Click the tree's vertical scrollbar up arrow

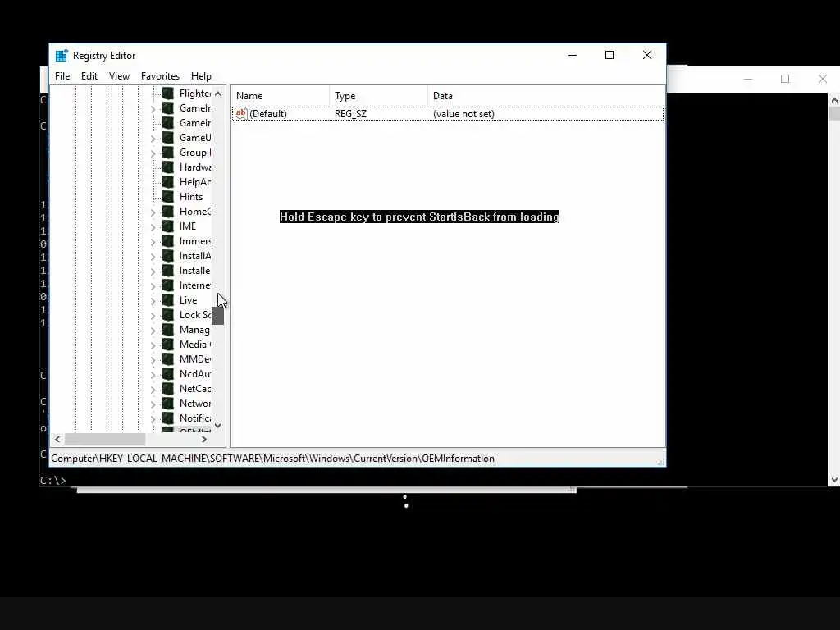click(218, 94)
